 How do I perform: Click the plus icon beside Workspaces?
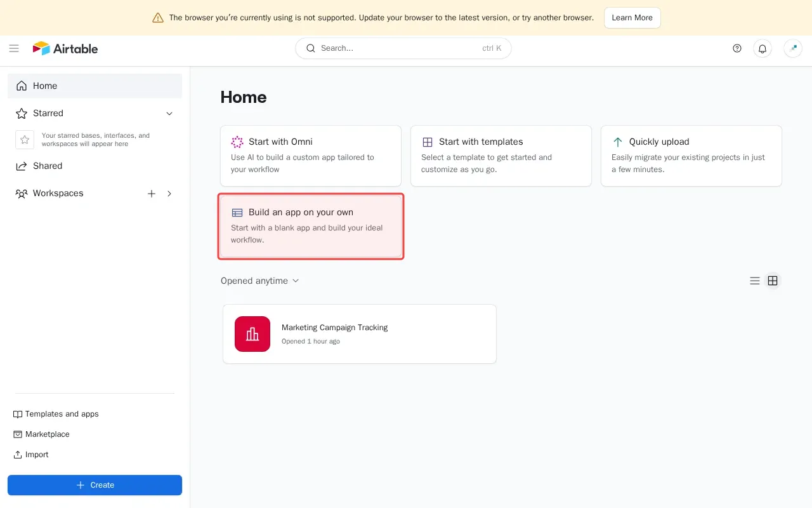(x=152, y=194)
